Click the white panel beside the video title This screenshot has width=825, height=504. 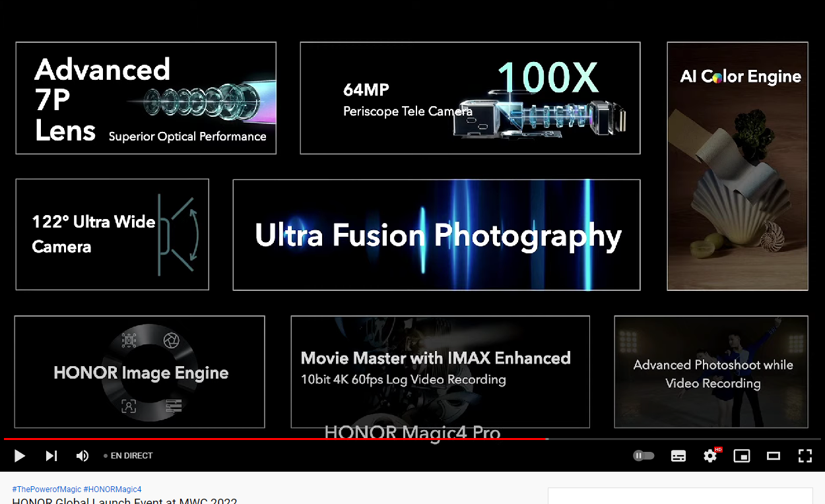tap(680, 496)
